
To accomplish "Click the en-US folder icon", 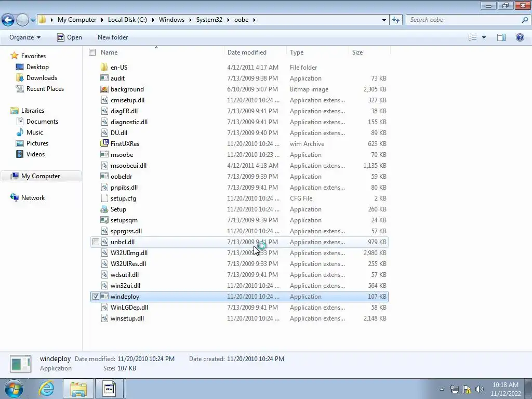I will (x=104, y=67).
